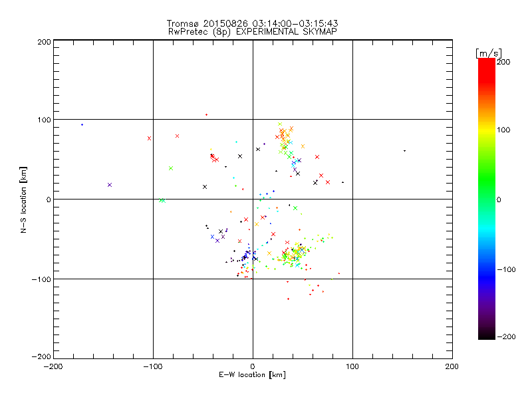Viewport: 532px width, 399px height.
Task: Click the x-axis tick label '-200'
Action: coord(53,366)
